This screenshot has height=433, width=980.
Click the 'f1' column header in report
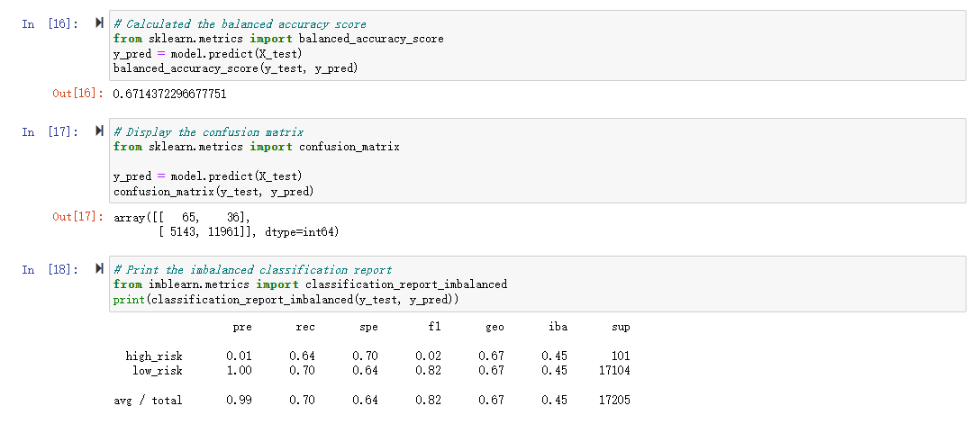(435, 328)
